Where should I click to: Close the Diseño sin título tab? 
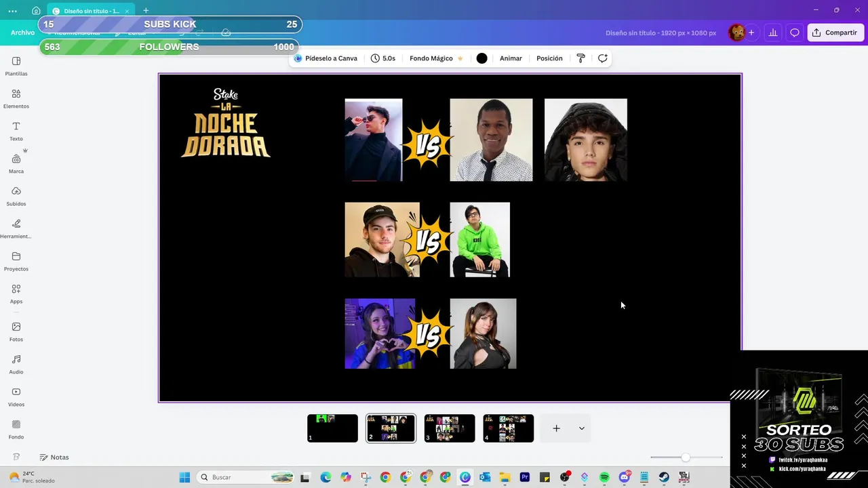(x=127, y=11)
